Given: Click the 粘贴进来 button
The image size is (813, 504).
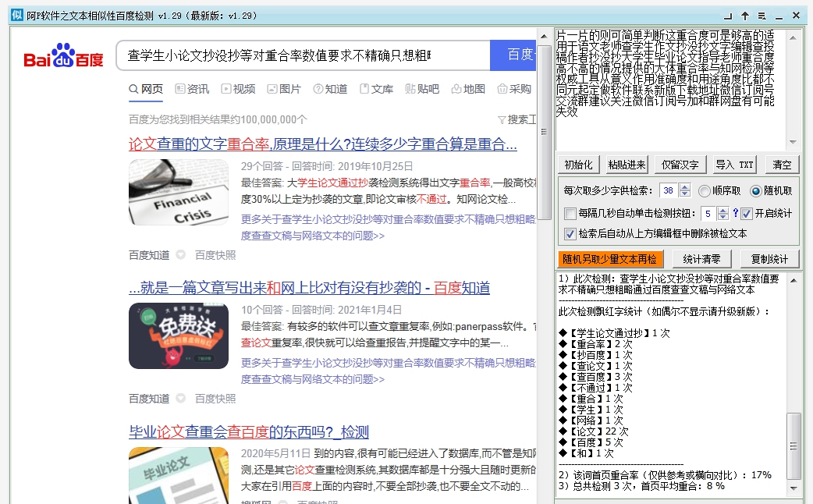Looking at the screenshot, I should point(627,165).
